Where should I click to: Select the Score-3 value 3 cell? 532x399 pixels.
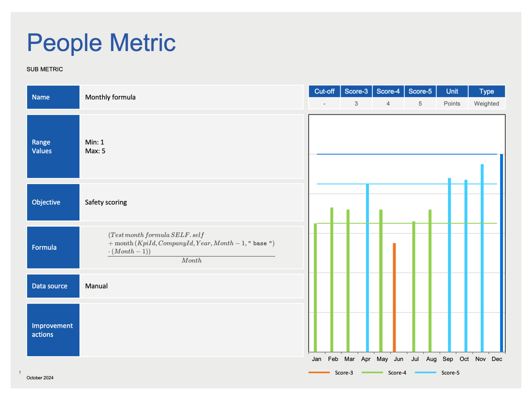tap(356, 104)
